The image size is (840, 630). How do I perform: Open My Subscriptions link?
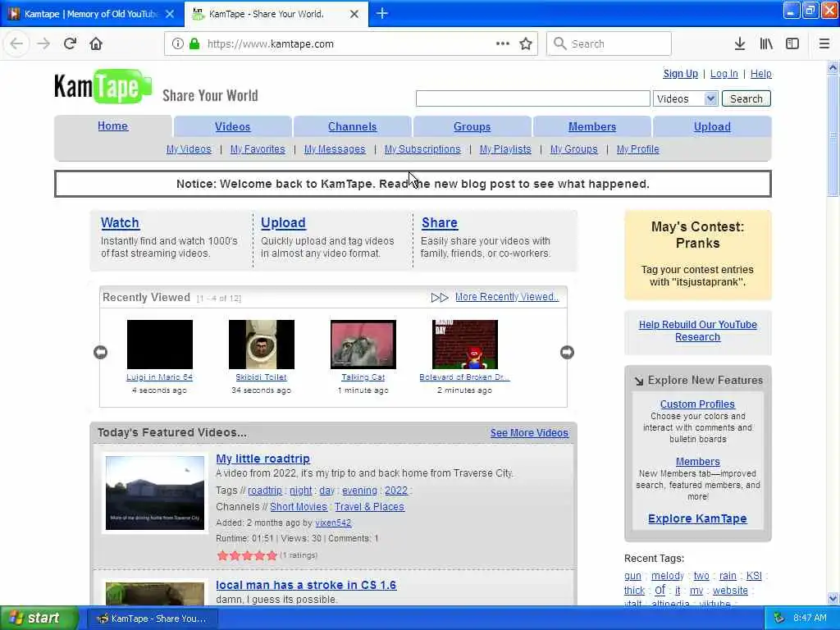[422, 149]
